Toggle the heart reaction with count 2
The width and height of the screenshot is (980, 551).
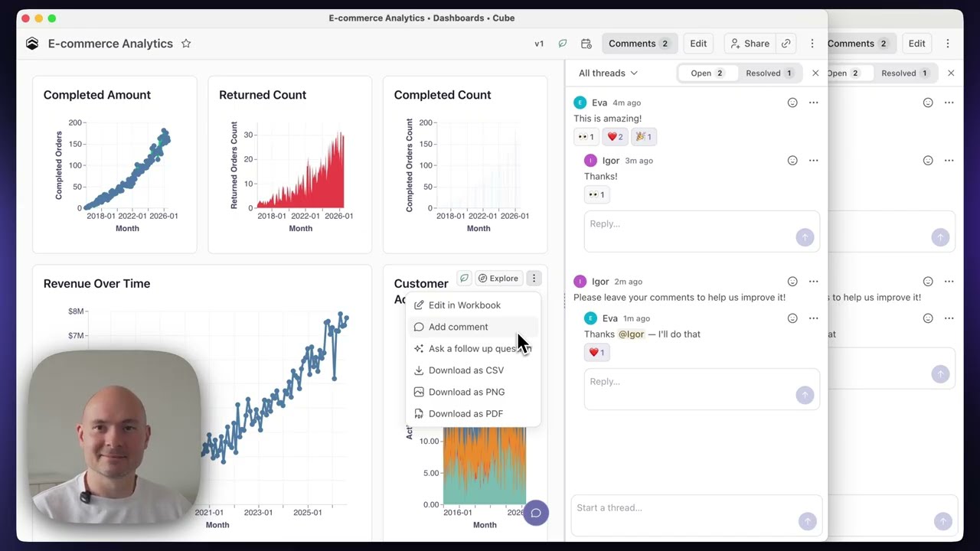pos(615,137)
